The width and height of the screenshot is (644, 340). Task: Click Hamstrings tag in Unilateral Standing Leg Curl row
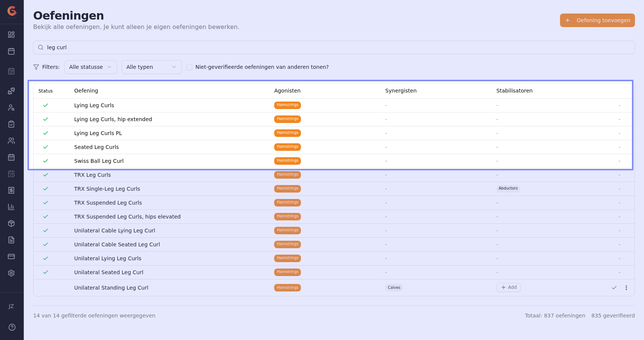click(x=287, y=288)
